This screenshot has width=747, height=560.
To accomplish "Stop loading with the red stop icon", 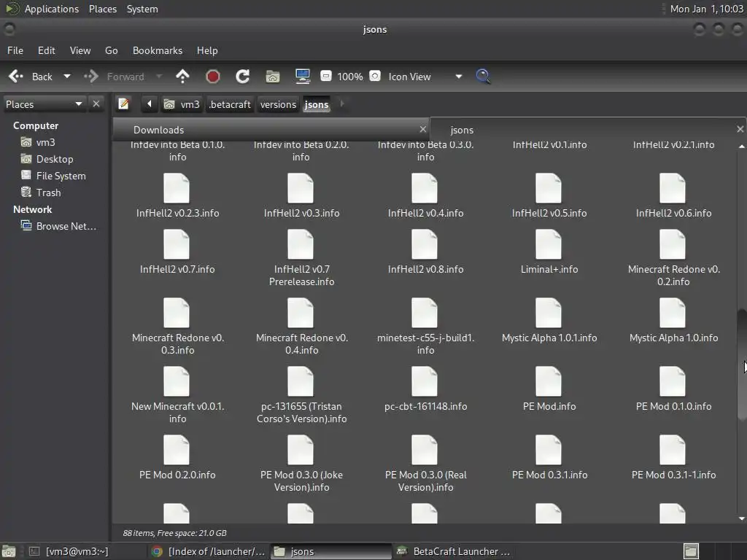I will coord(212,77).
